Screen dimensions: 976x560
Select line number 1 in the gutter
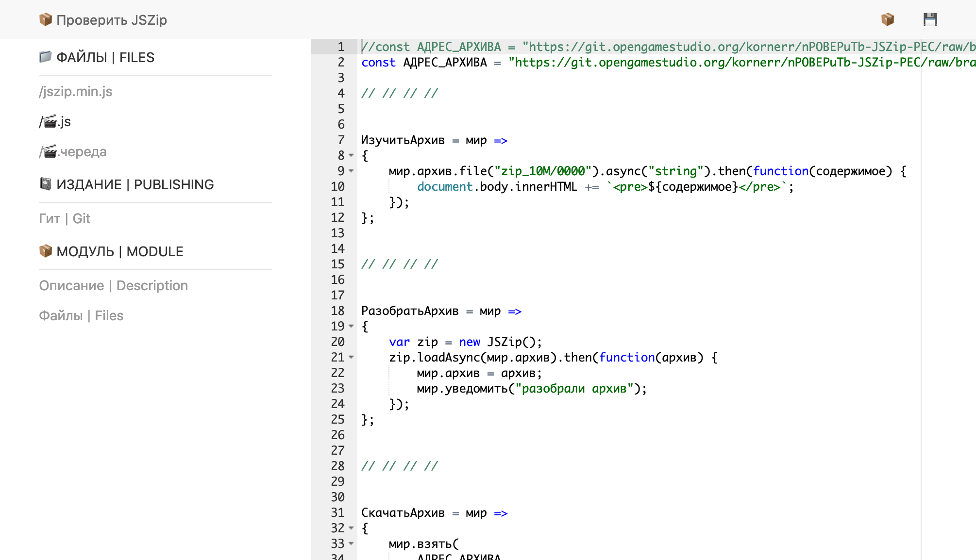(x=341, y=47)
